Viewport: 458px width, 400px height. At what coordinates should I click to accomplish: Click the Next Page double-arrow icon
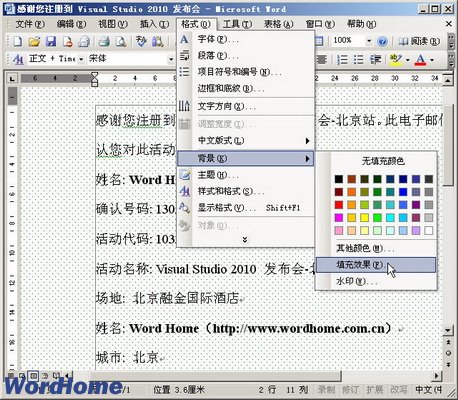[x=448, y=364]
